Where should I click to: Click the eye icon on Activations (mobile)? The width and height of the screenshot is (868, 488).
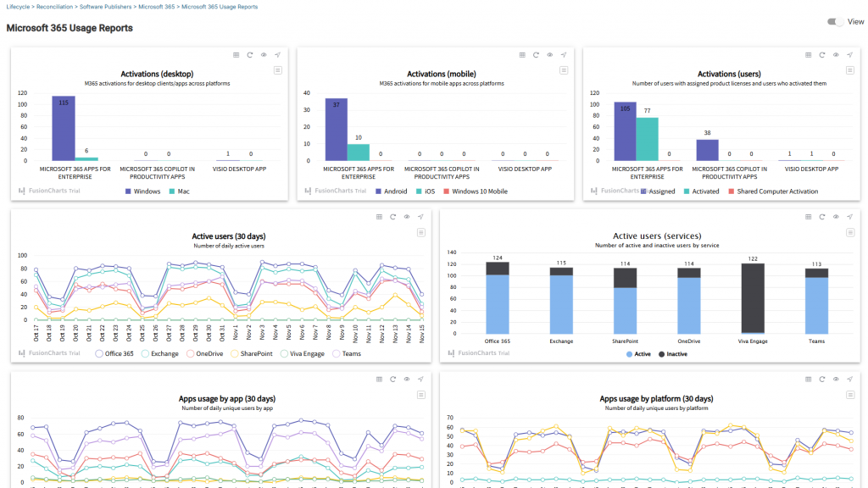coord(550,55)
